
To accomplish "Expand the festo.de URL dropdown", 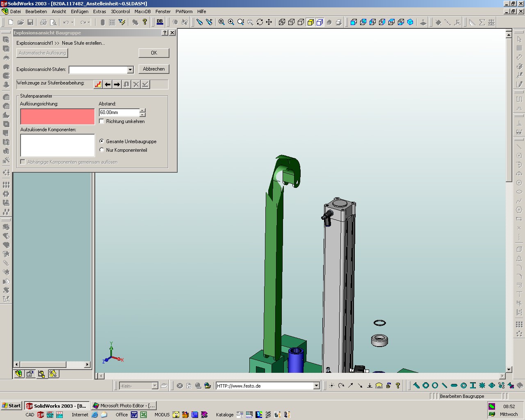I will click(316, 386).
